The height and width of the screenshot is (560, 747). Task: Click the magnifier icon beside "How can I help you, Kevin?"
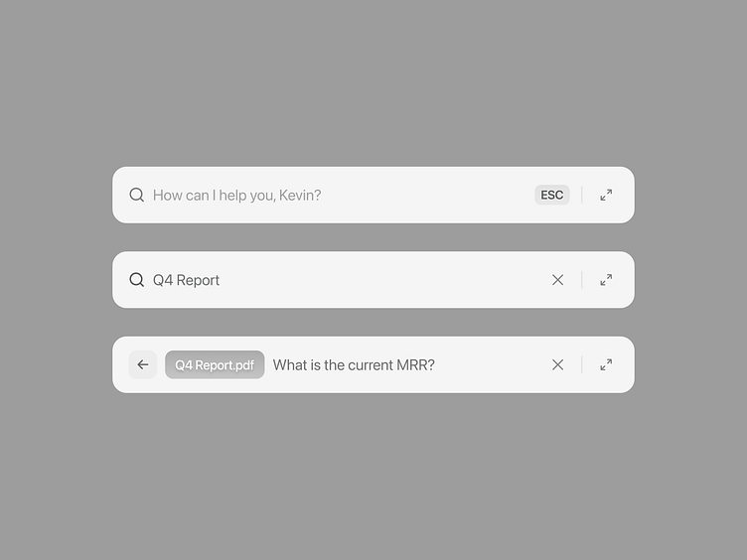tap(137, 195)
